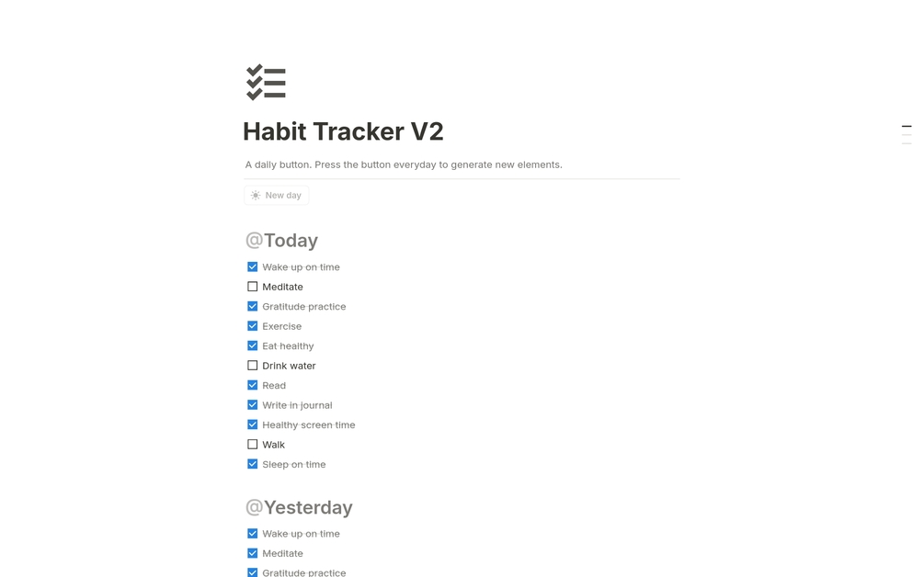The image size is (924, 577).
Task: Uncheck the Sleep on time checkbox
Action: pos(253,464)
